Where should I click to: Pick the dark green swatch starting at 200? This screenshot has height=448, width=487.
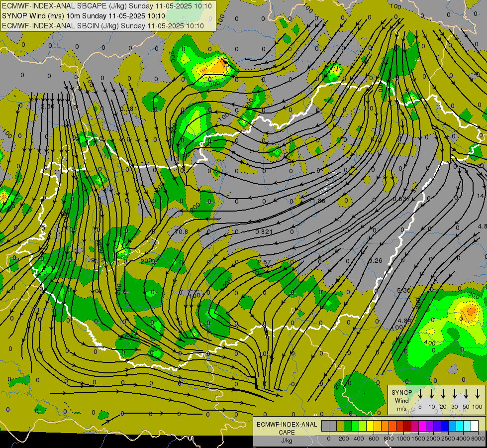click(348, 426)
